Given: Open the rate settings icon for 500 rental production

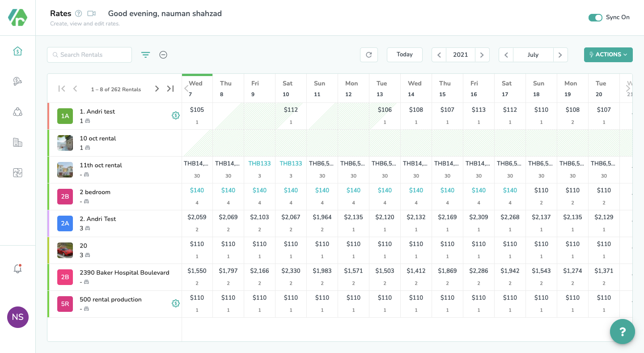Looking at the screenshot, I should pos(176,303).
